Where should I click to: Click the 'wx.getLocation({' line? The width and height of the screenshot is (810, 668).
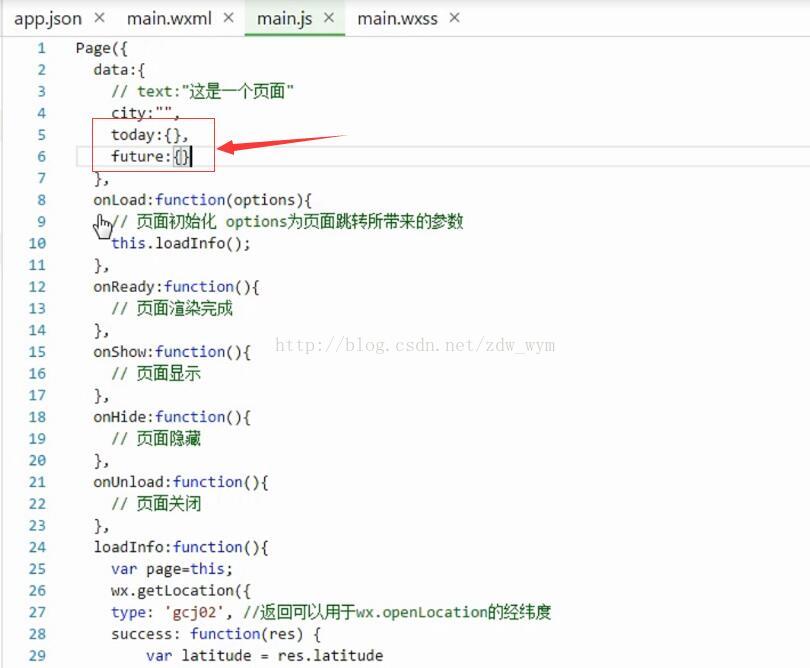click(181, 591)
